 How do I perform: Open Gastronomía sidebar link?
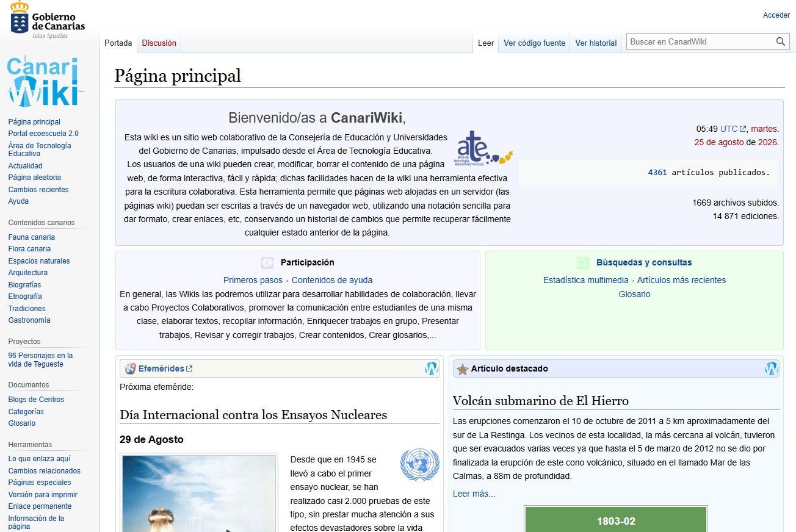click(x=29, y=320)
